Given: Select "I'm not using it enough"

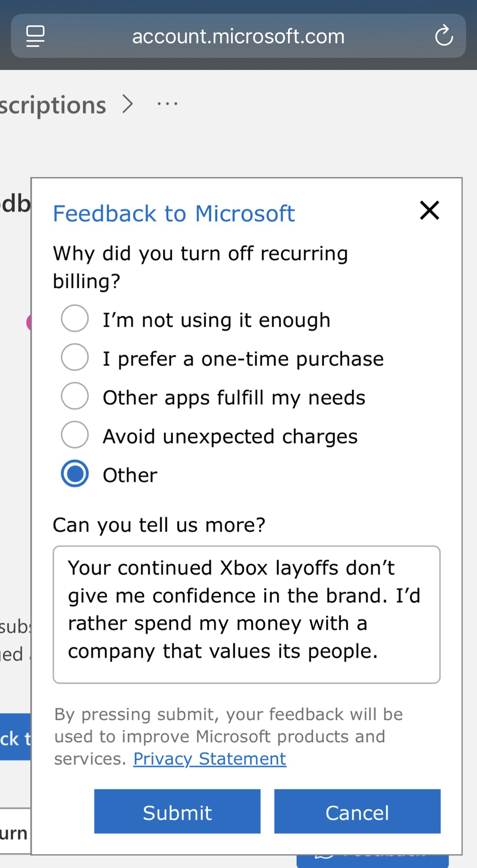Looking at the screenshot, I should 75,319.
